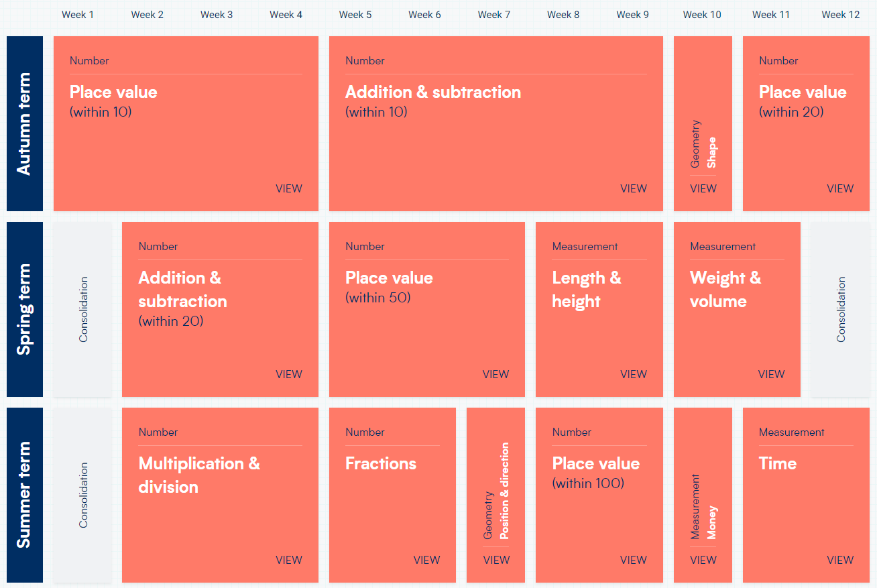
Task: Click VIEW on Autumn Addition & subtraction within 10
Action: pyautogui.click(x=634, y=188)
